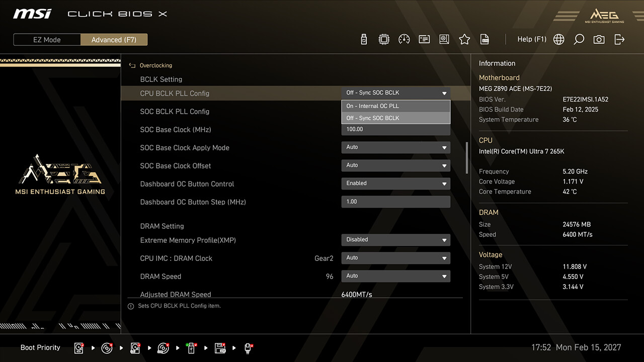Take screenshot with the camera icon
The width and height of the screenshot is (644, 362).
pos(599,39)
